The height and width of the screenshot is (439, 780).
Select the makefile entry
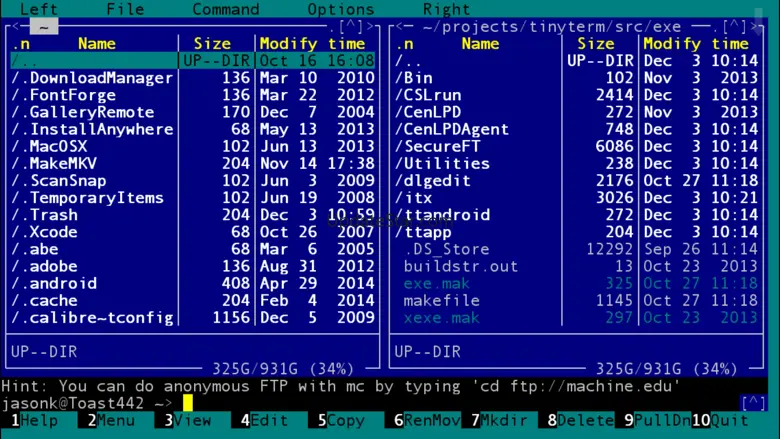[441, 300]
